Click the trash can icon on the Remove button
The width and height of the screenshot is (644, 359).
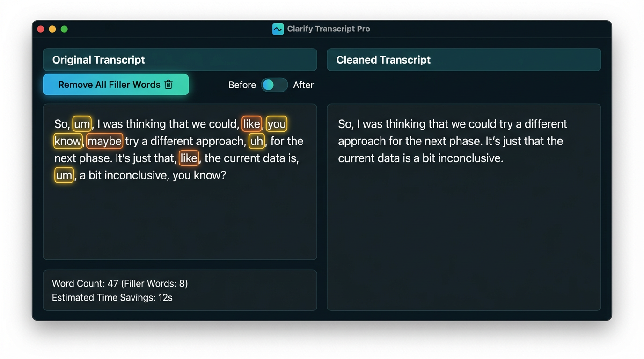(169, 85)
